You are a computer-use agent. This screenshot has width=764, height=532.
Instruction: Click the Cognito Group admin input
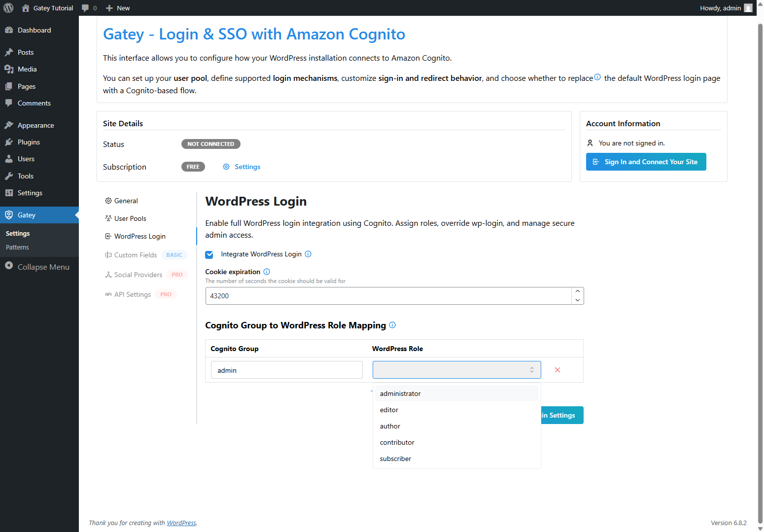tap(287, 370)
